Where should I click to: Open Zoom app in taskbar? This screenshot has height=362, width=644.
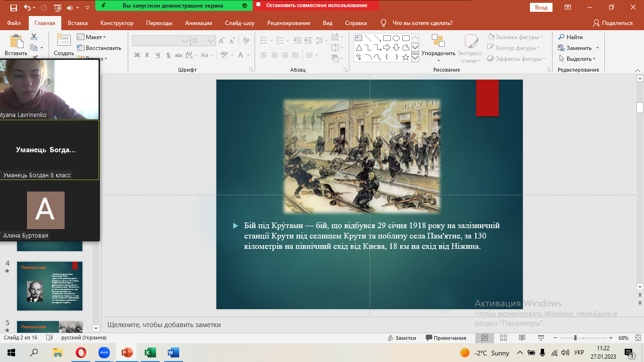[x=104, y=352]
